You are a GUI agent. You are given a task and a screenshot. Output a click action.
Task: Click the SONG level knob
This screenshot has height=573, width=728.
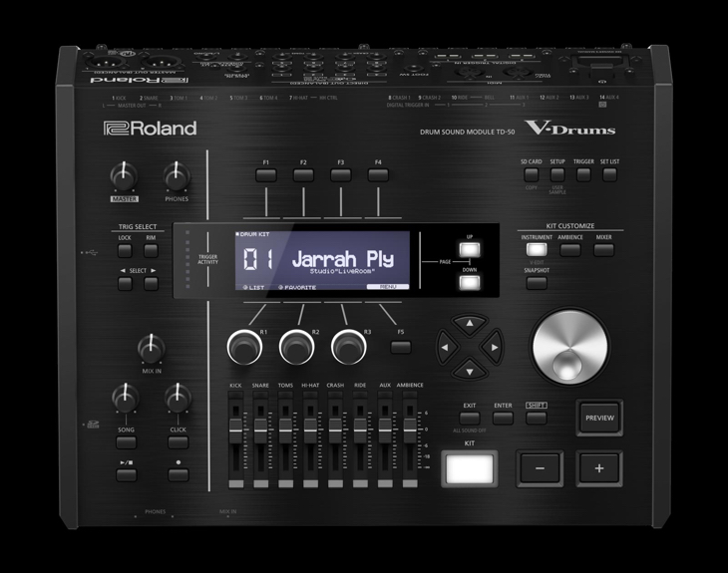[125, 398]
